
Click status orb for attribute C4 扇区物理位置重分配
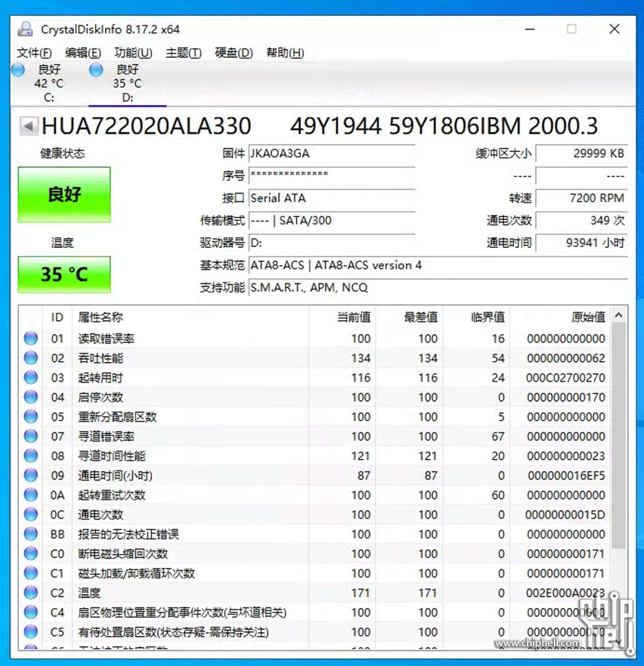[x=31, y=612]
